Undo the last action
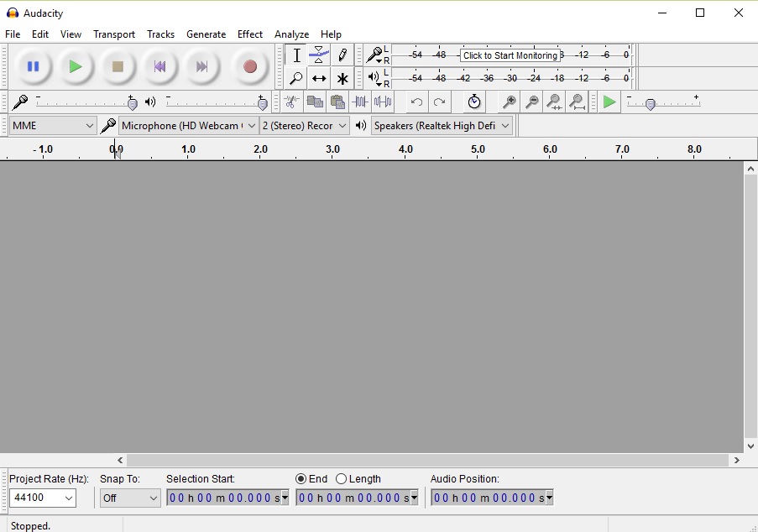The height and width of the screenshot is (532, 758). tap(416, 102)
